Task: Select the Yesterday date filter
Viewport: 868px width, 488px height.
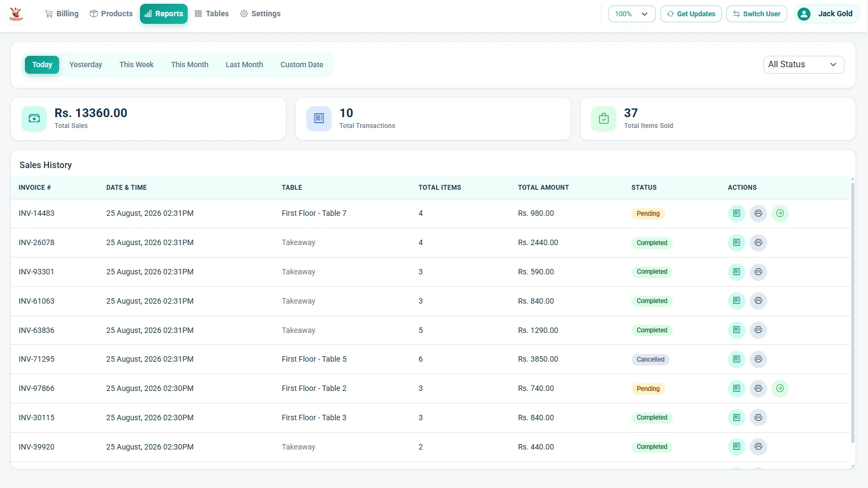Action: [86, 65]
